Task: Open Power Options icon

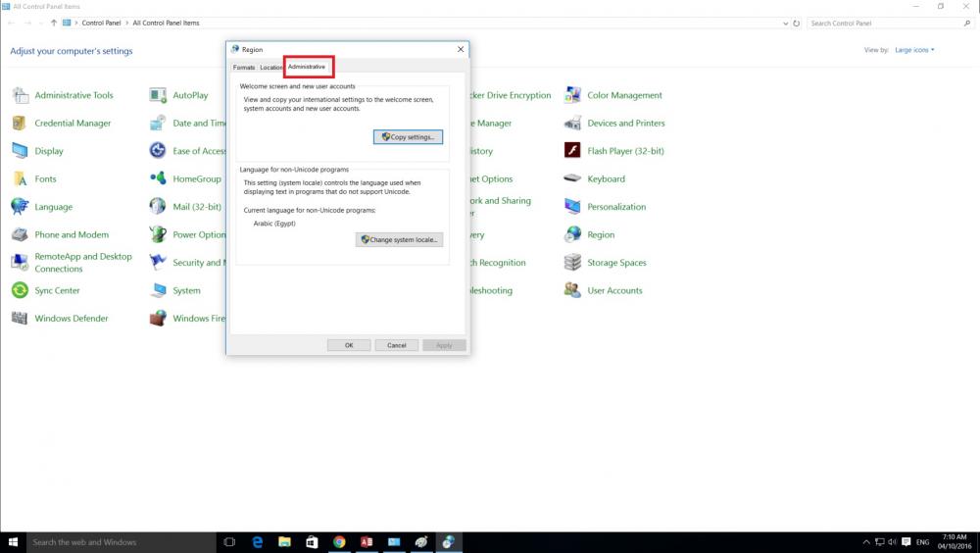Action: point(158,234)
